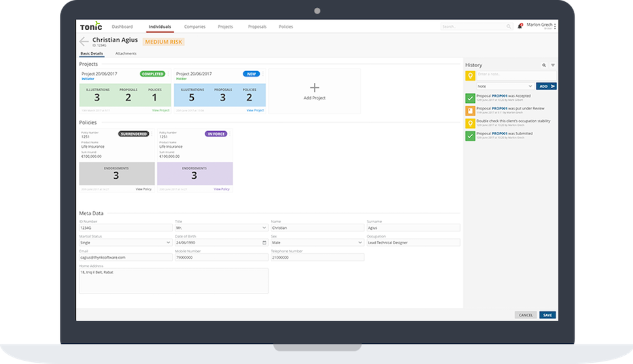Click the Date of Birth calendar icon
Image resolution: width=633 pixels, height=364 pixels.
coord(264,242)
